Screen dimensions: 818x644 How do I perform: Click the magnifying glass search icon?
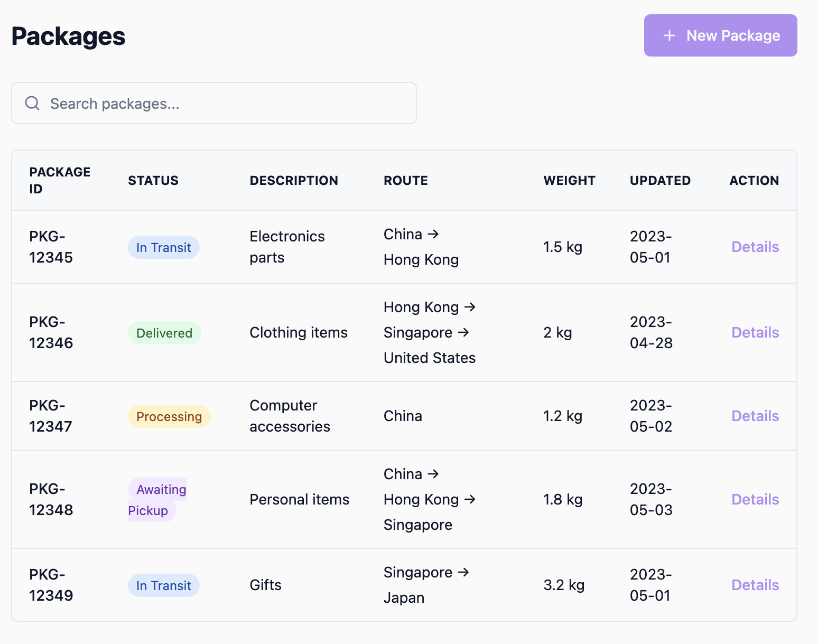(x=32, y=103)
